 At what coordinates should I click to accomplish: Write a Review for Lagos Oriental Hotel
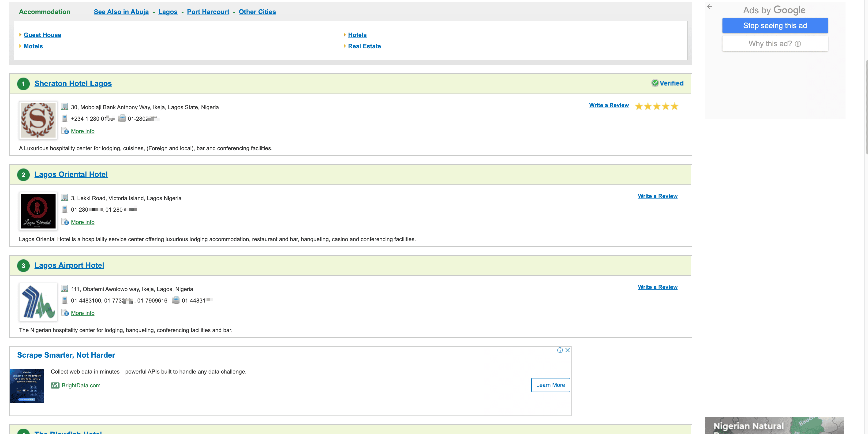657,196
